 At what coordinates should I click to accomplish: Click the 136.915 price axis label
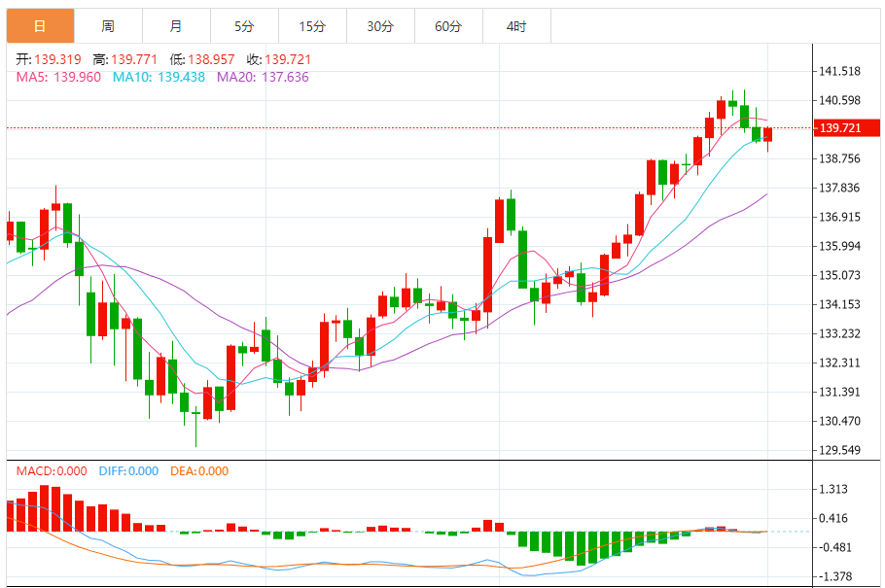point(840,217)
